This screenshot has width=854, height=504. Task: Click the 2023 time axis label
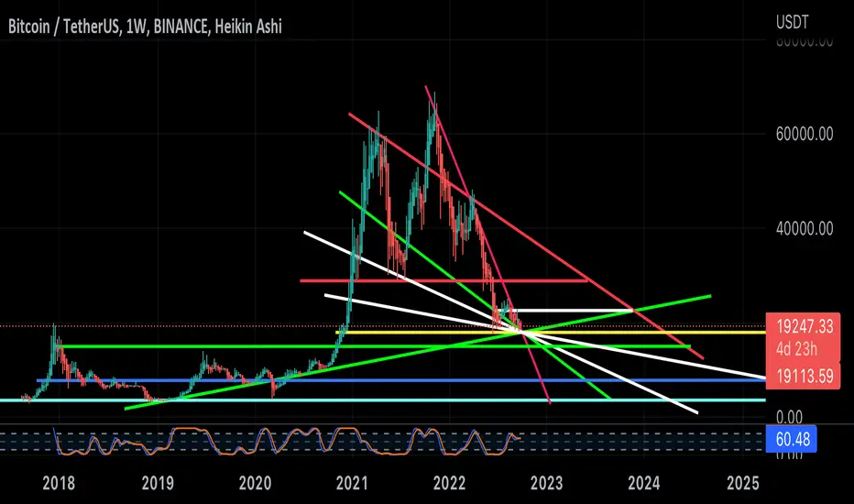coord(546,483)
